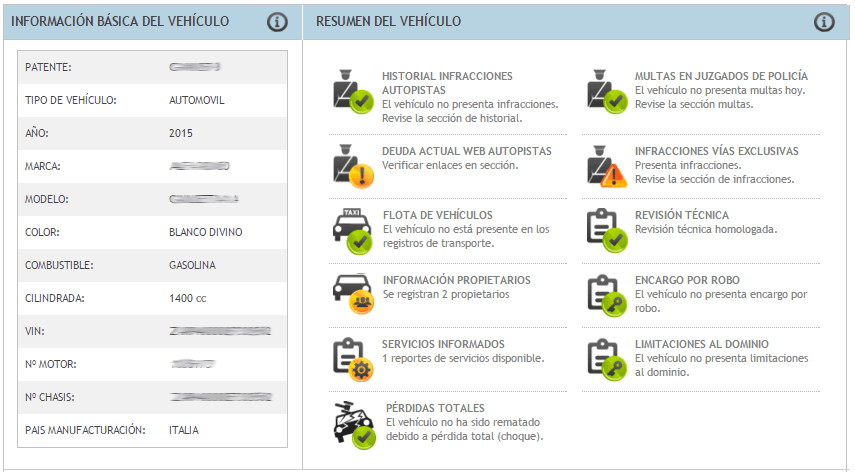The width and height of the screenshot is (855, 472).
Task: Open Flota de Vehículos heading
Action: tap(438, 215)
